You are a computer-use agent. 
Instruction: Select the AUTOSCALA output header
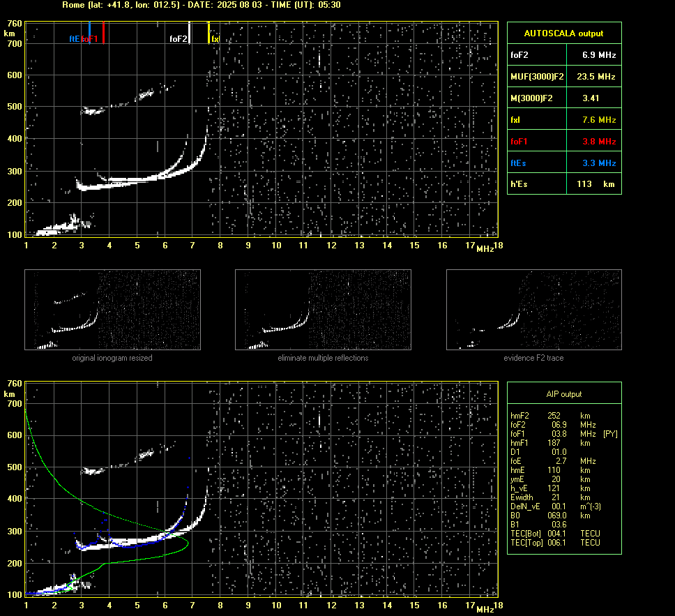pos(564,33)
